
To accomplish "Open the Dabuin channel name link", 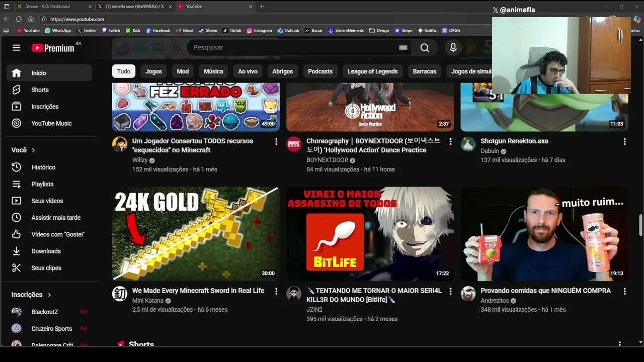I will point(490,151).
